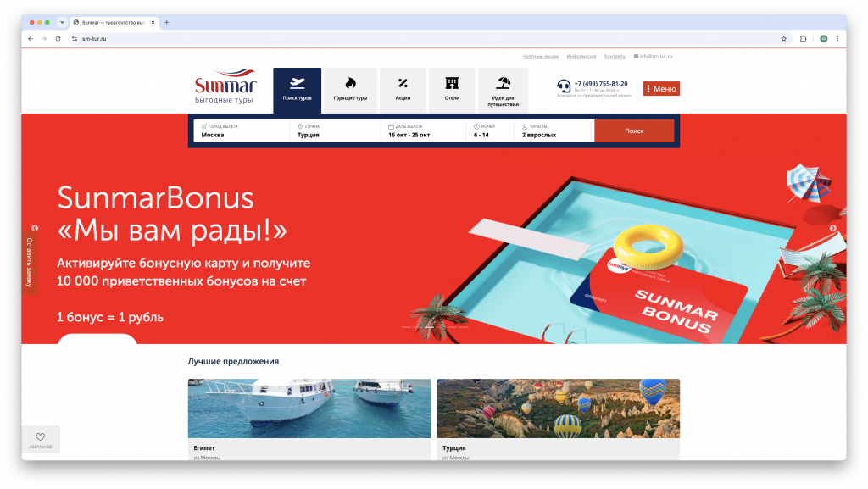Open nights selector showing 6 - 14

490,131
